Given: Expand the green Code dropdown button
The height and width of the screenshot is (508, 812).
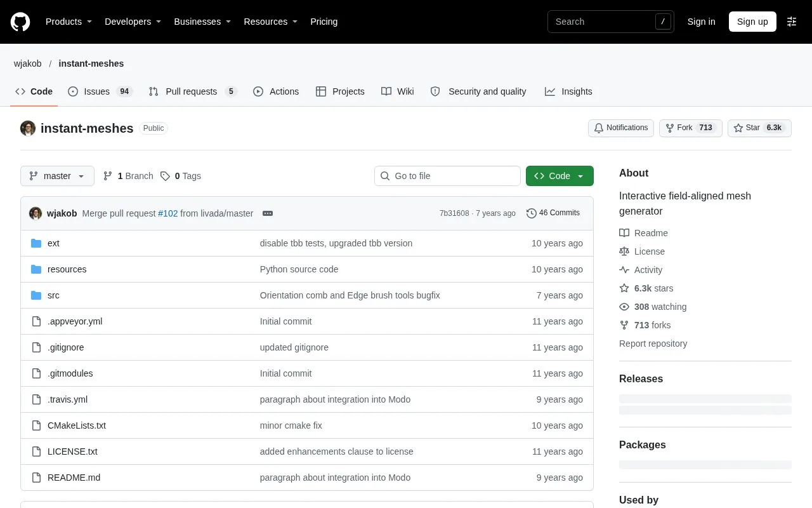Looking at the screenshot, I should 560,176.
